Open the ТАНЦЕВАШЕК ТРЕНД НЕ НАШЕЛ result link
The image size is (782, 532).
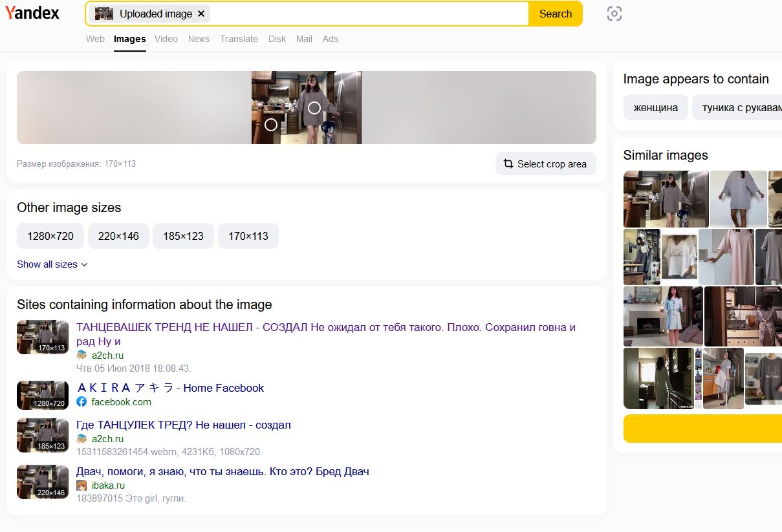(326, 334)
